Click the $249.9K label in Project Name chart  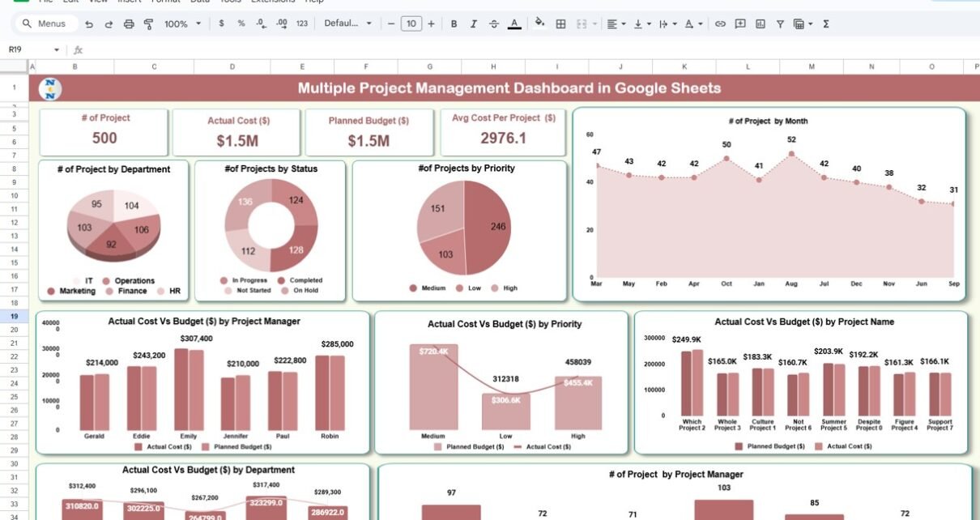pos(686,340)
